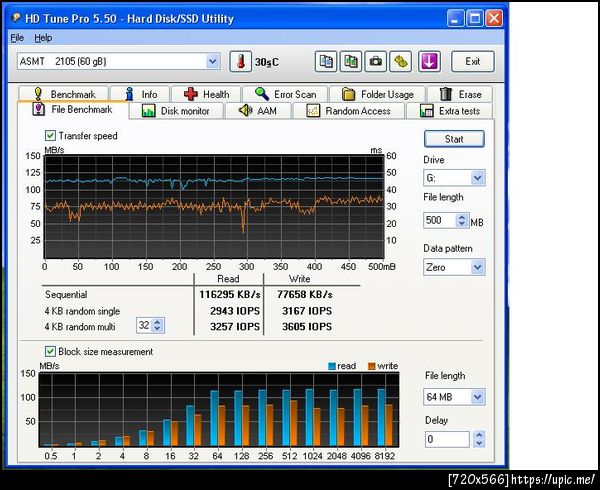Toggle the Block size measurement checkbox
Viewport: 600px width, 490px height.
pos(50,351)
